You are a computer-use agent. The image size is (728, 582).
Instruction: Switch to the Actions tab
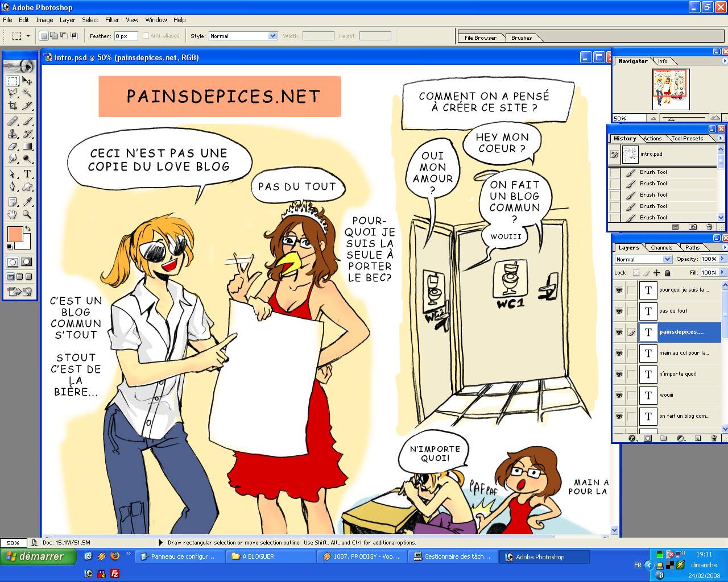coord(652,138)
